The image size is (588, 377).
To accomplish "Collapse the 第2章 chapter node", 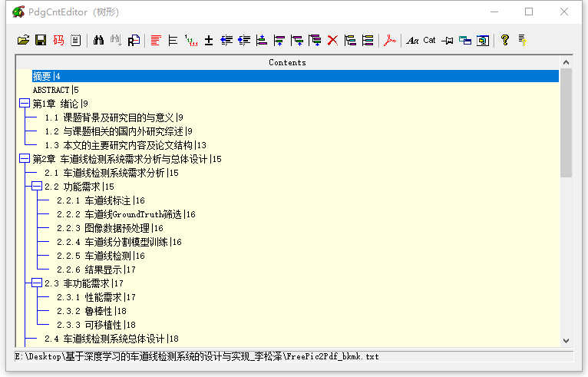I will pos(25,159).
